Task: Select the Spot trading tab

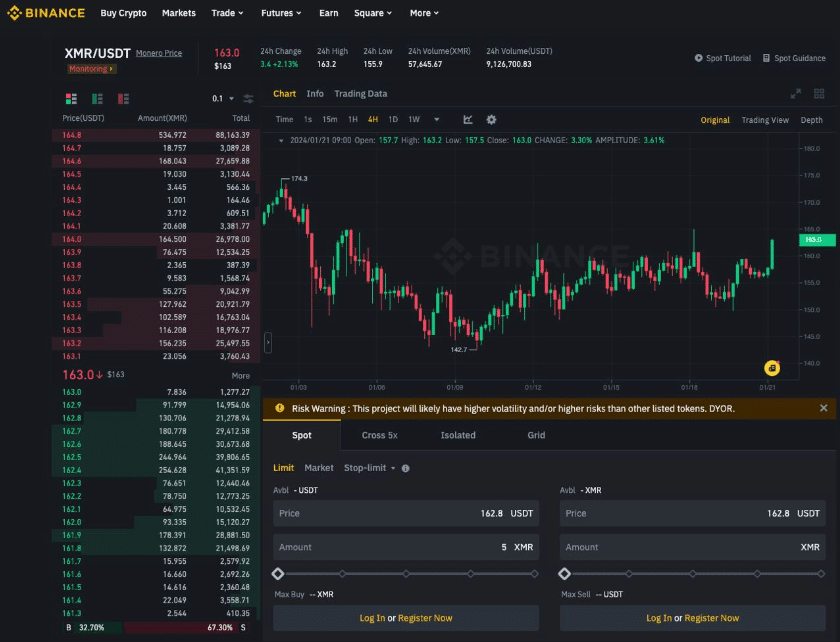Action: click(x=302, y=435)
